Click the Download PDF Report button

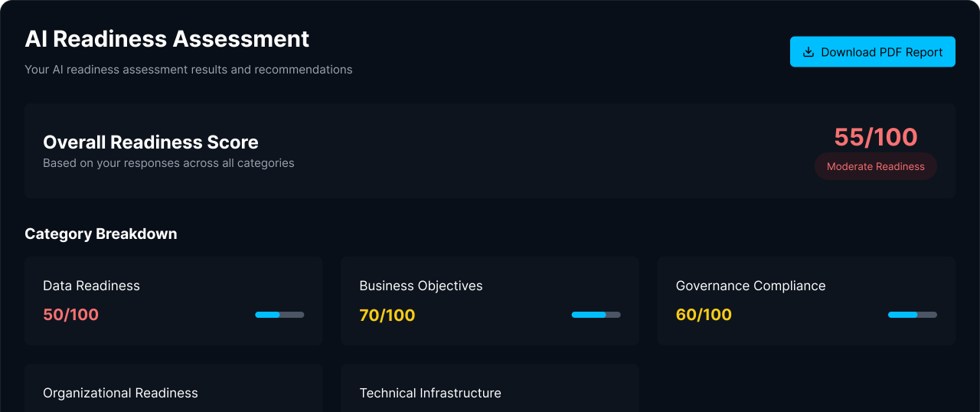pos(873,52)
